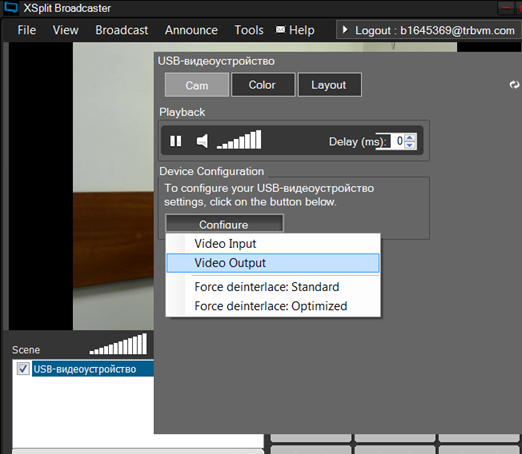
Task: Choose Video Input from the menu
Action: (x=273, y=244)
